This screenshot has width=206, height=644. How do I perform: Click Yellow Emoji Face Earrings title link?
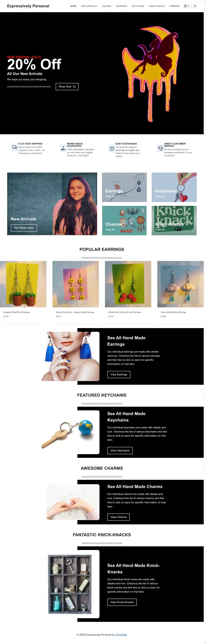tap(75, 312)
